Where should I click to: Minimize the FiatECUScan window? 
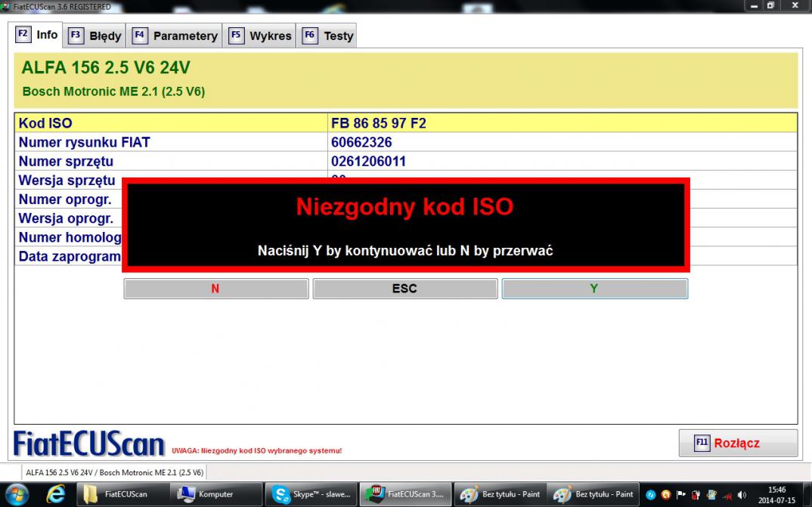pyautogui.click(x=754, y=6)
